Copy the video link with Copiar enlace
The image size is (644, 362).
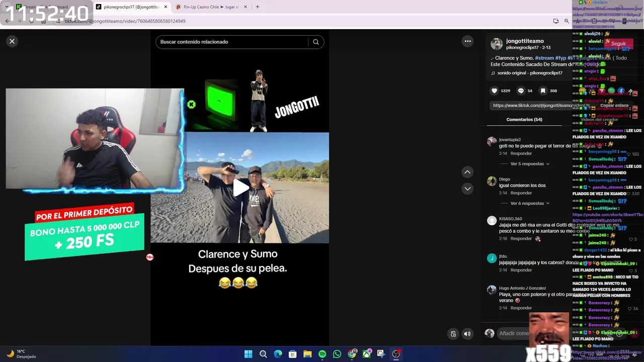[x=614, y=106]
